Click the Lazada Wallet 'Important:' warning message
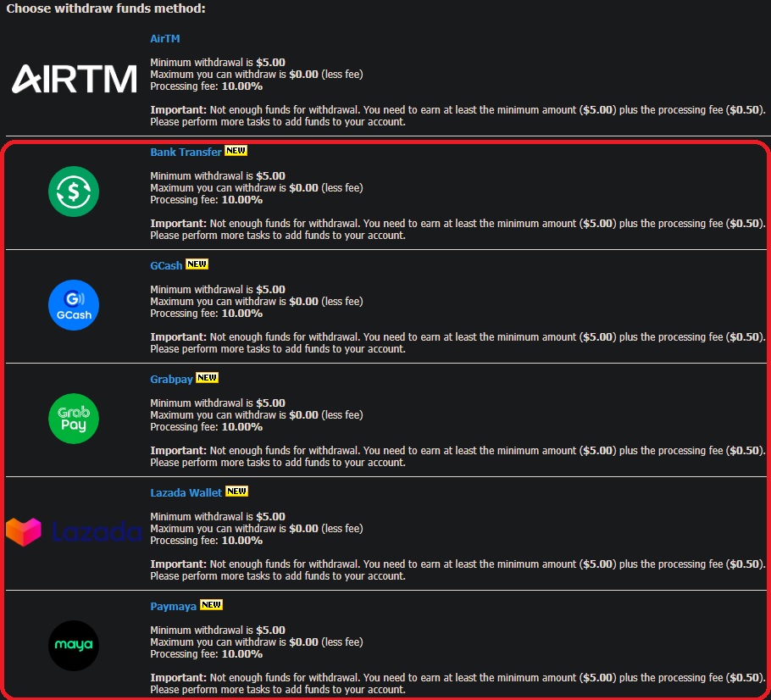This screenshot has width=771, height=700. (x=458, y=570)
